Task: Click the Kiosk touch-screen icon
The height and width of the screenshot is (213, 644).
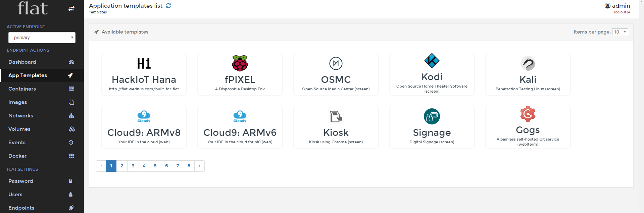Action: point(336,116)
